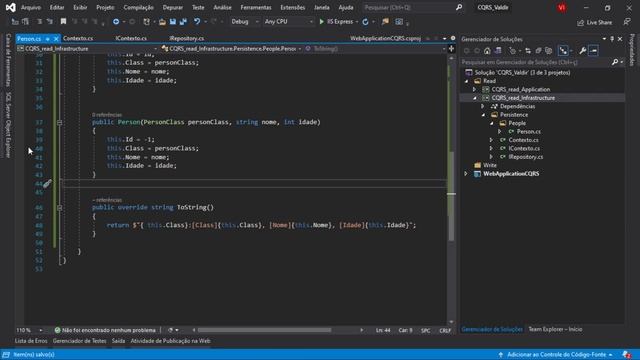This screenshot has width=640, height=360.
Task: Open the IIS Express run target dropdown arrow
Action: pyautogui.click(x=357, y=22)
